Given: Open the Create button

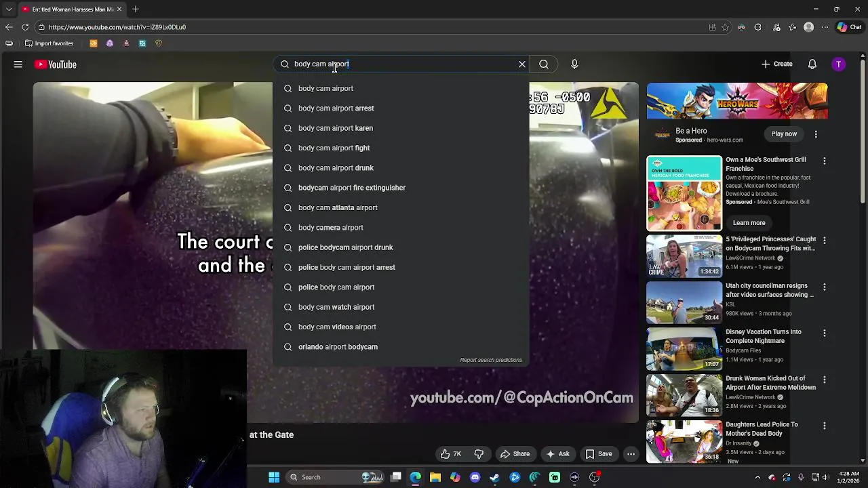Looking at the screenshot, I should (776, 64).
